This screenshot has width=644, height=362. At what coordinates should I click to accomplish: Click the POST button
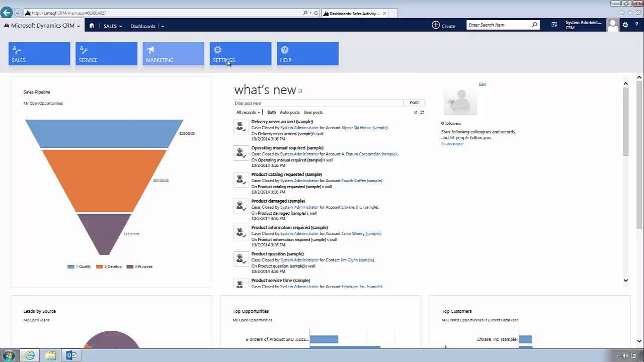point(415,103)
